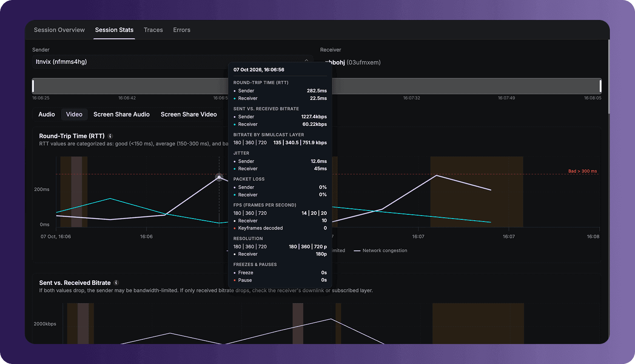Click the "Freeze" row in the tooltip
The image size is (635, 364).
pyautogui.click(x=280, y=273)
